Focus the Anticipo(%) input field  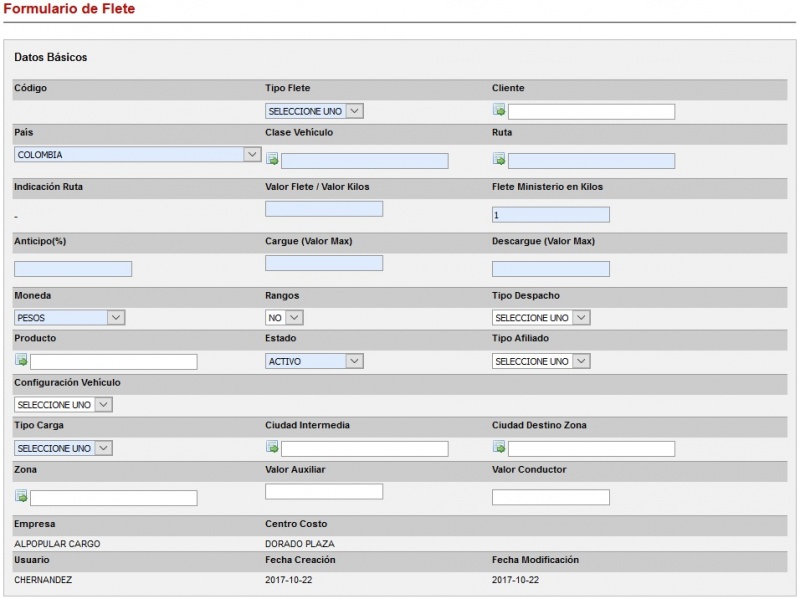click(73, 269)
